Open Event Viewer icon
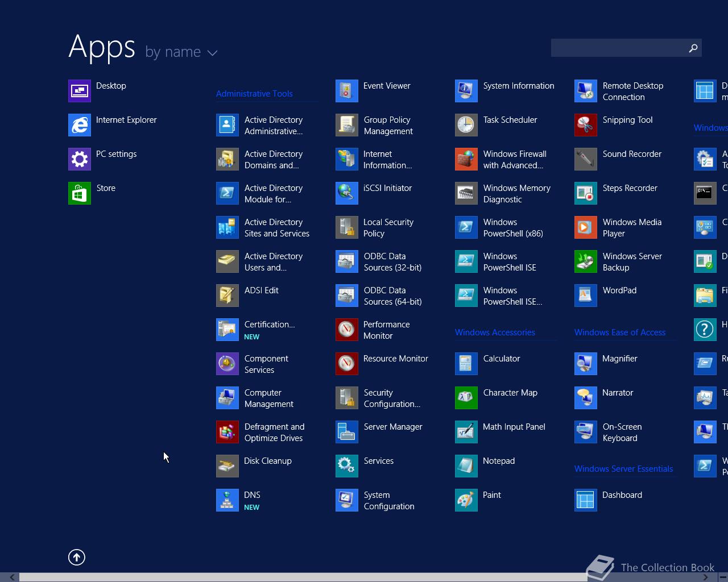Image resolution: width=728 pixels, height=582 pixels. click(x=347, y=91)
